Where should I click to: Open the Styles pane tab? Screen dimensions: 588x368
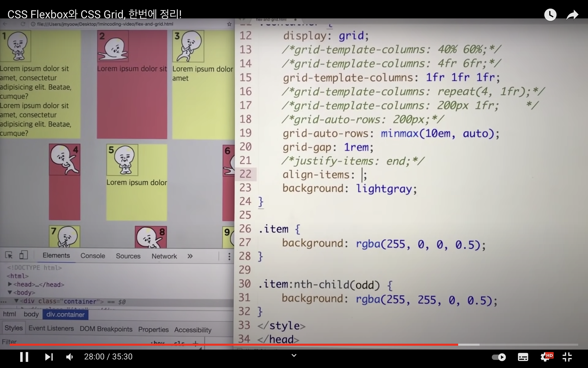[13, 328]
